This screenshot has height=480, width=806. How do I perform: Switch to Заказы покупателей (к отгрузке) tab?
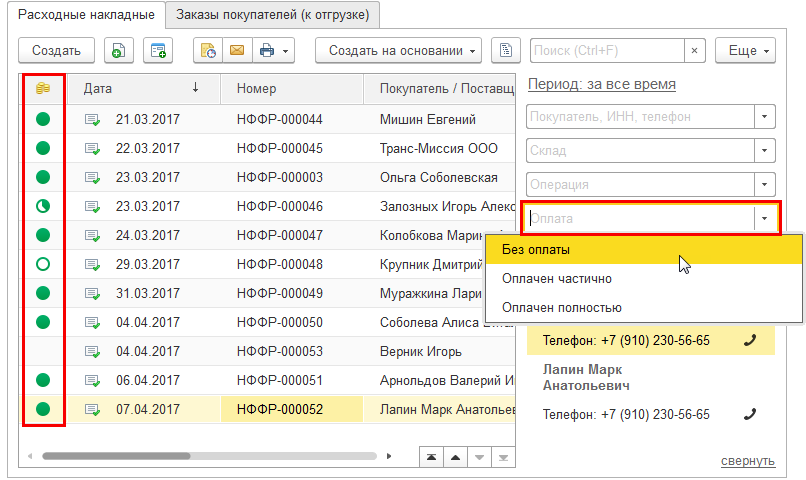(272, 15)
